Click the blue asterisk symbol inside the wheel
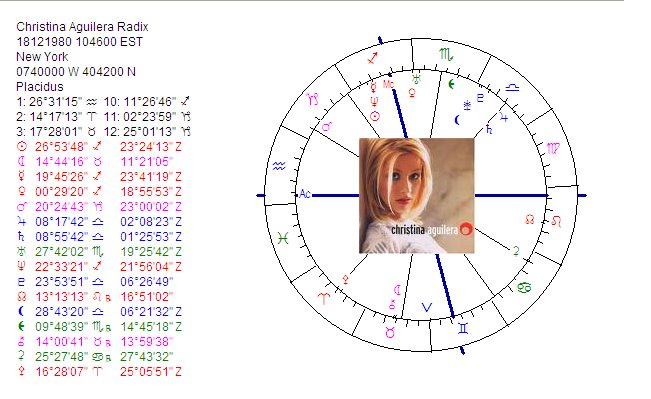The image size is (651, 399). pos(467,105)
